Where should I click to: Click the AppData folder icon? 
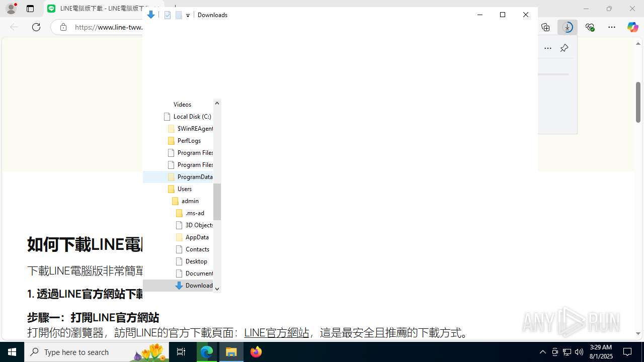pos(179,237)
